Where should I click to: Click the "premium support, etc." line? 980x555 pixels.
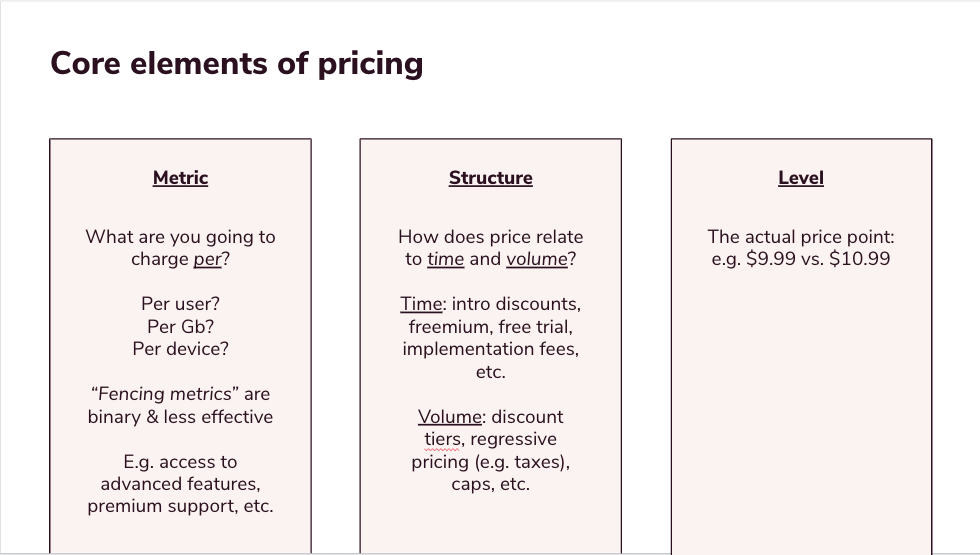point(180,506)
